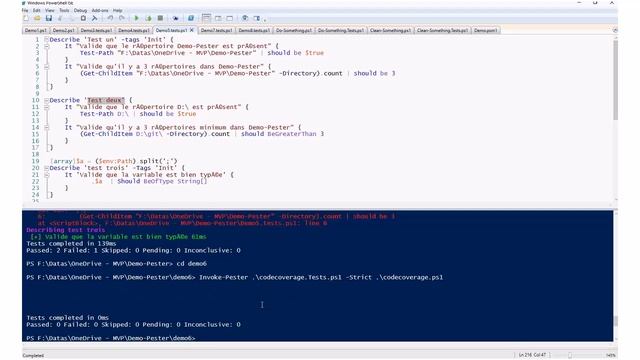This screenshot has width=640, height=360.
Task: Save the current script with the disk icon
Action: (49, 18)
